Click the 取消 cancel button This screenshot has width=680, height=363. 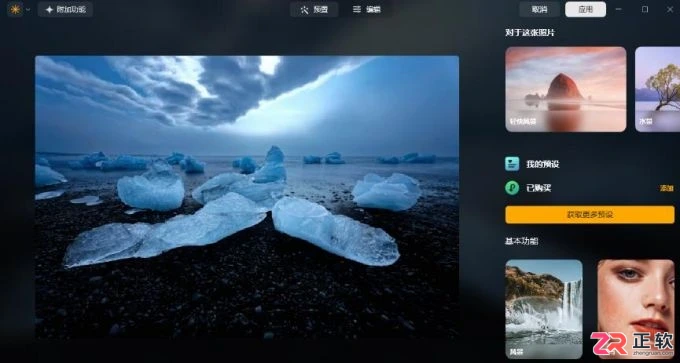[539, 9]
